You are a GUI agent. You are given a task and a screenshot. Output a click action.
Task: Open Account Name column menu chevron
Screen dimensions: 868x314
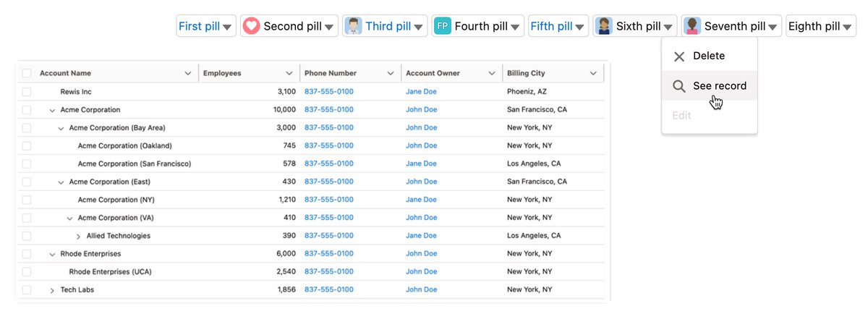(188, 73)
